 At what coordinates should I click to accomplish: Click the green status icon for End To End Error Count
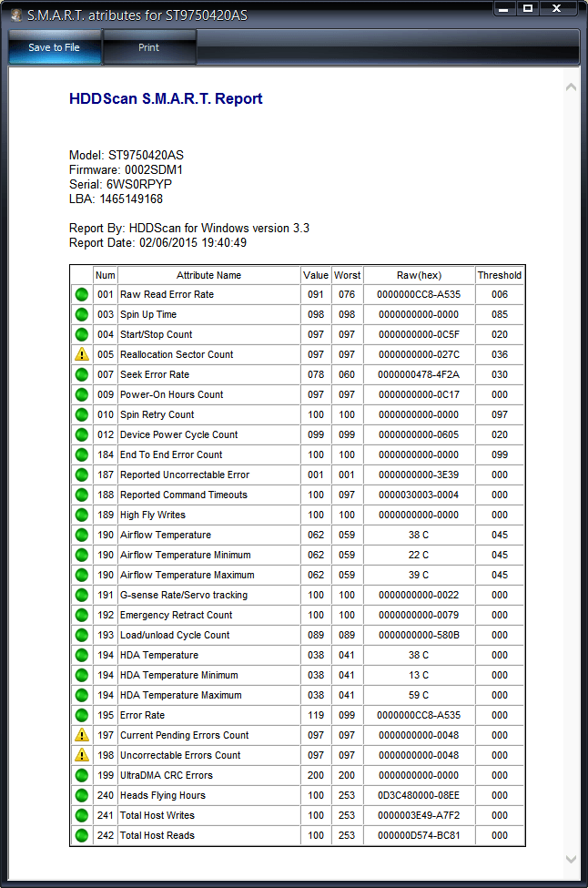coord(82,454)
